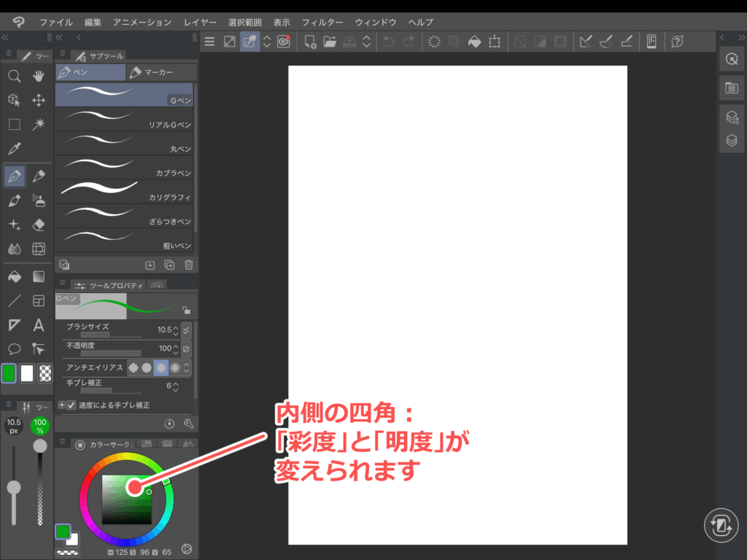This screenshot has height=560, width=747.
Task: Choose the 丸ペン brush preset
Action: [x=124, y=143]
